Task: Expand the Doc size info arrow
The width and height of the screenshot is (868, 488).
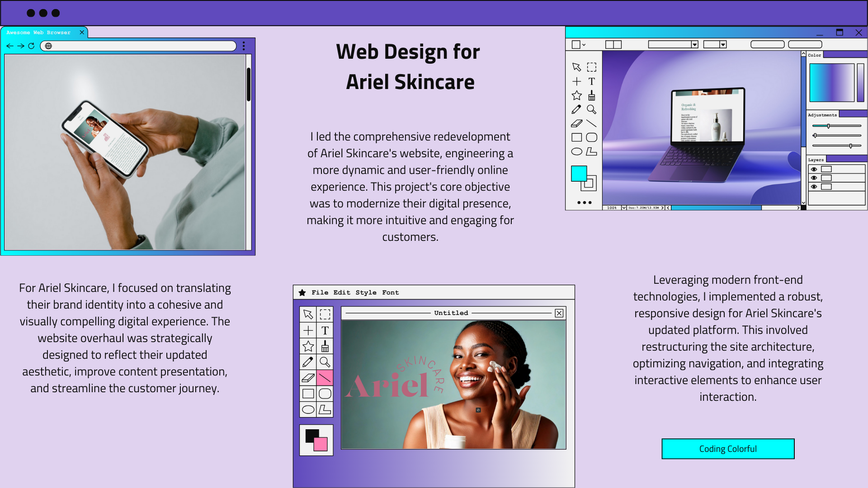Action: pyautogui.click(x=662, y=208)
